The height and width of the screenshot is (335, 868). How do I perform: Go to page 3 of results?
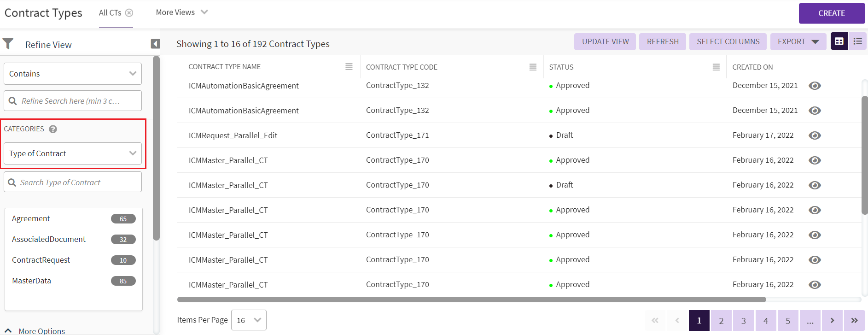point(743,320)
